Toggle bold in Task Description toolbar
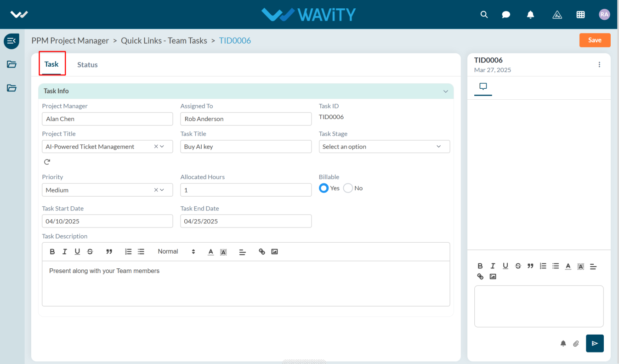Viewport: 619px width, 364px height. coord(52,252)
